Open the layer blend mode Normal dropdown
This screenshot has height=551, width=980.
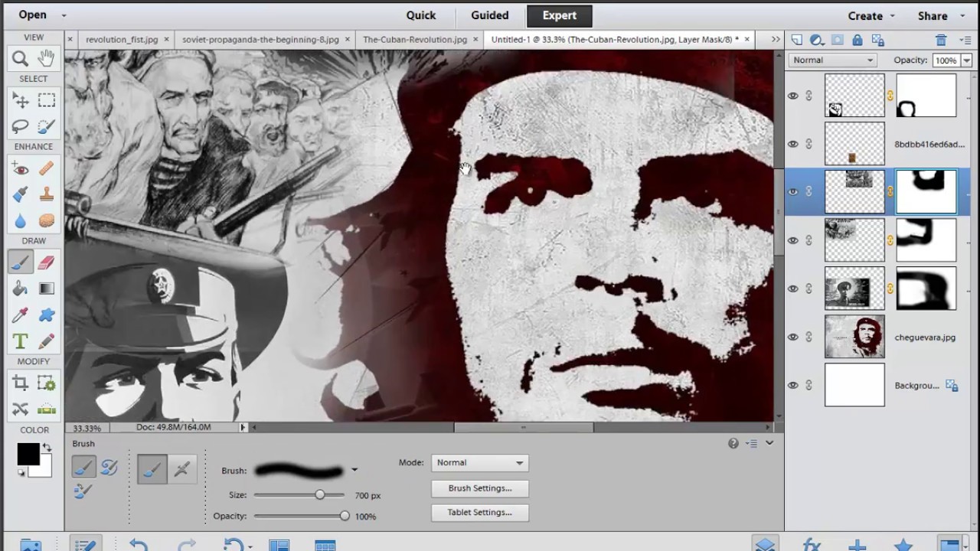832,60
